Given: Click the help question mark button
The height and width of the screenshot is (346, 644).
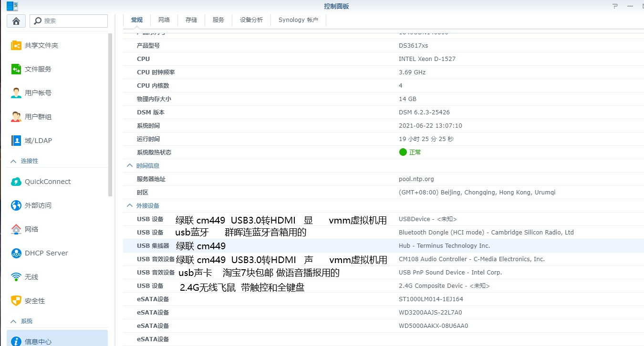Looking at the screenshot, I should 614,6.
